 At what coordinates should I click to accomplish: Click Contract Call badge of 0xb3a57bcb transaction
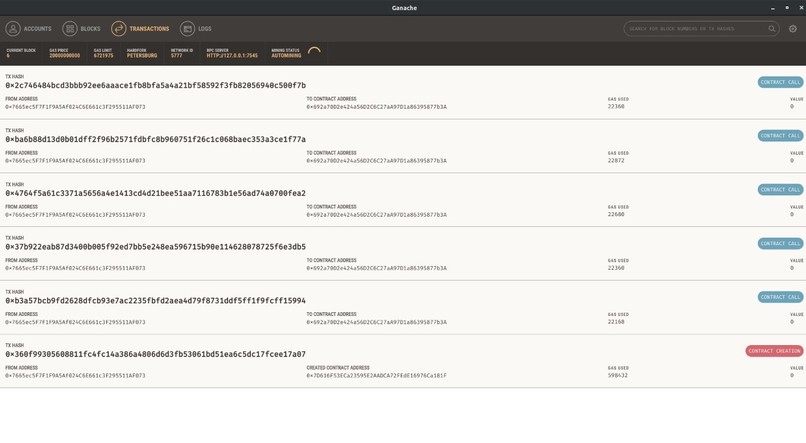pyautogui.click(x=780, y=297)
